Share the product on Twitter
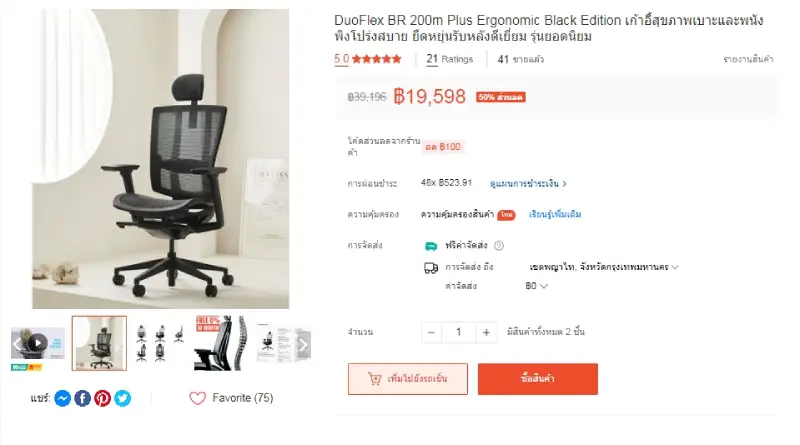This screenshot has width=800, height=445. coord(122,398)
